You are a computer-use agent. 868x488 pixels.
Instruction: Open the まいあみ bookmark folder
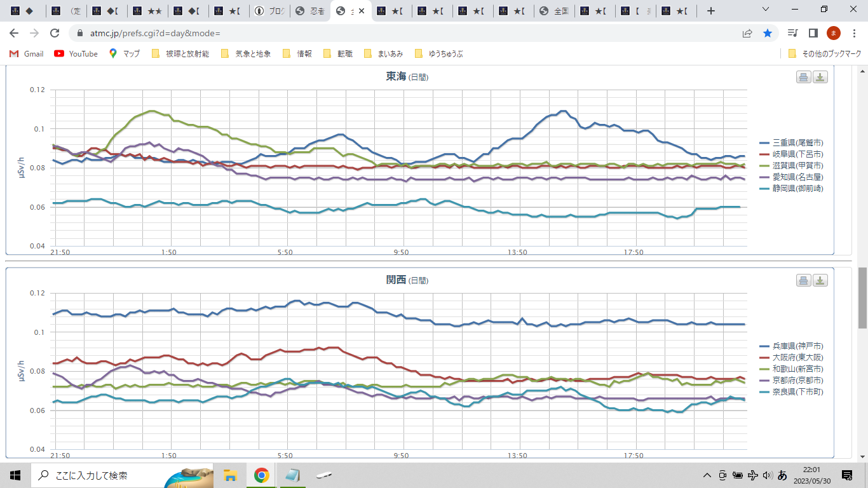pos(383,54)
